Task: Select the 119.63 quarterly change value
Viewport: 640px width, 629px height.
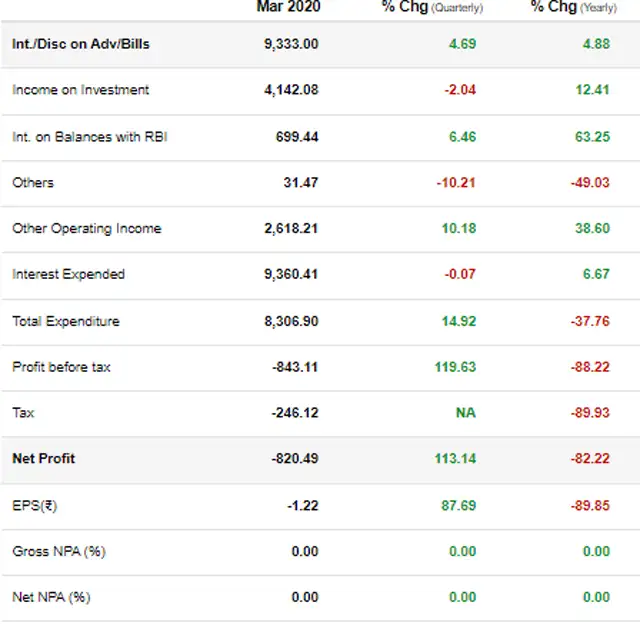Action: point(455,367)
